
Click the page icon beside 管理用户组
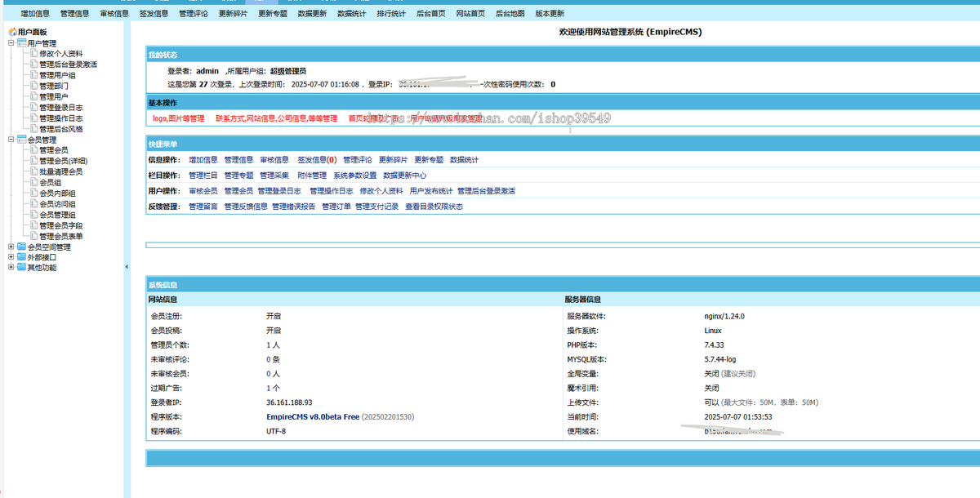coord(33,75)
